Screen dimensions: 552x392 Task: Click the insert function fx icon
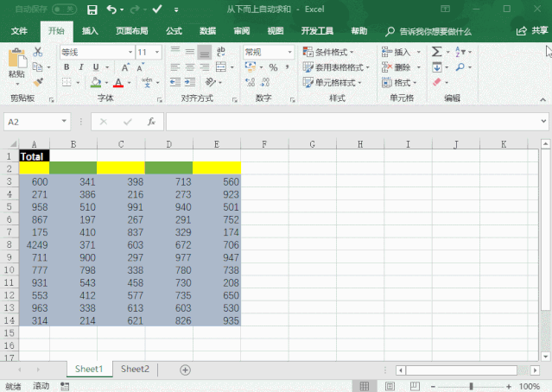click(x=150, y=122)
